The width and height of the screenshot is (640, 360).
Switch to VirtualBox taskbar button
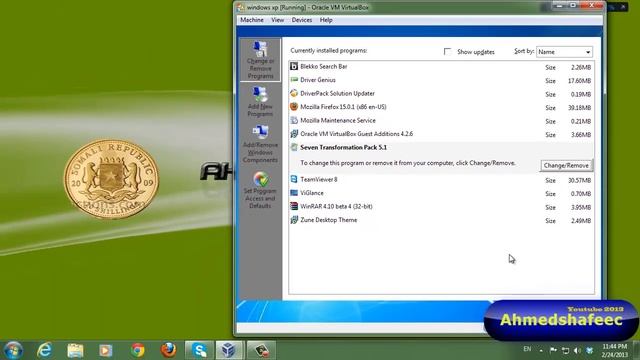click(229, 350)
